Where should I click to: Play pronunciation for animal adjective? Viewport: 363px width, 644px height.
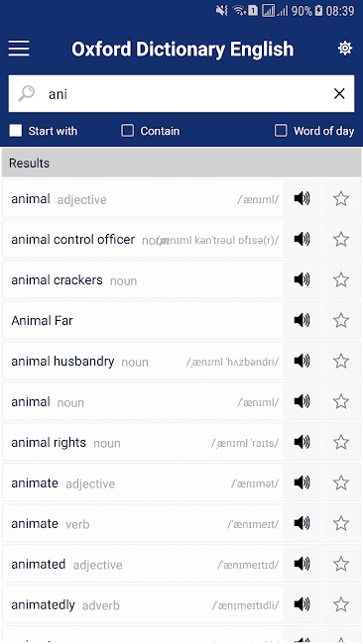(302, 199)
